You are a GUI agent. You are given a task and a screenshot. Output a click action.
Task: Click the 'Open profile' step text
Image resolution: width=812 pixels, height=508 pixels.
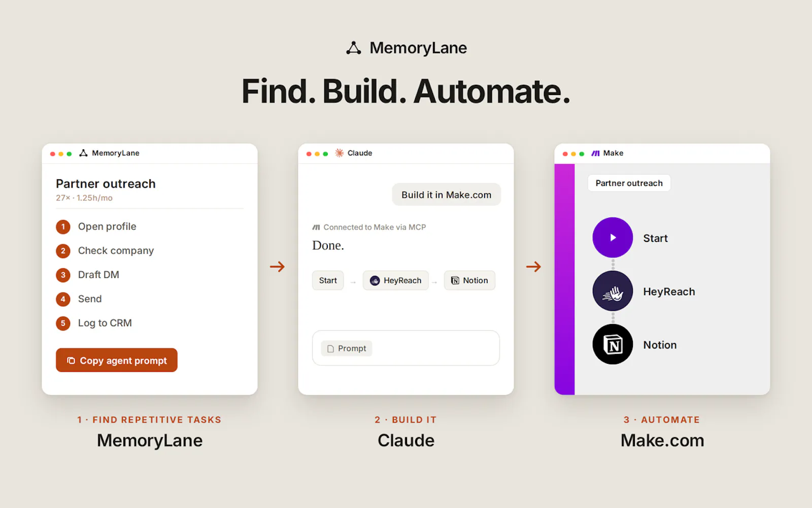[107, 227]
